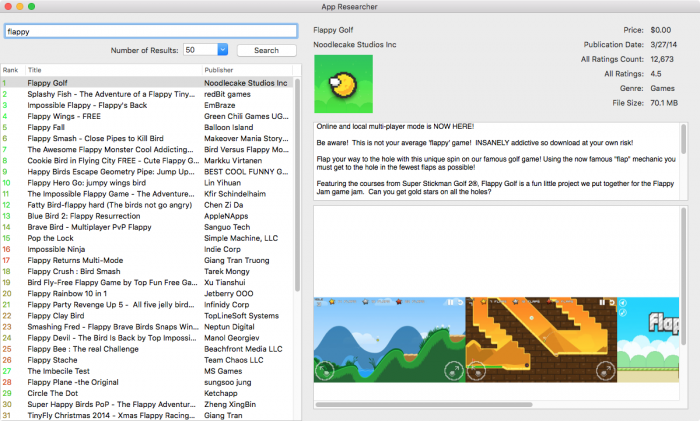This screenshot has height=421, width=700.
Task: Click the search text field containing flappy
Action: point(150,31)
